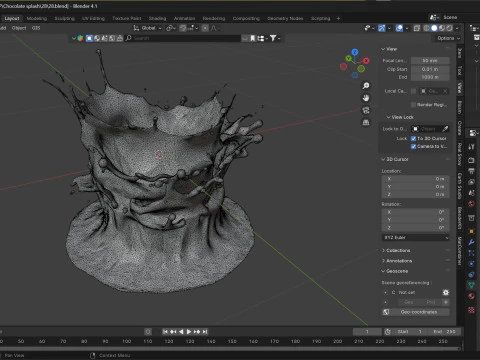Uncheck Lock To 3D Cursor
Screen dimensions: 480x360
[413, 138]
